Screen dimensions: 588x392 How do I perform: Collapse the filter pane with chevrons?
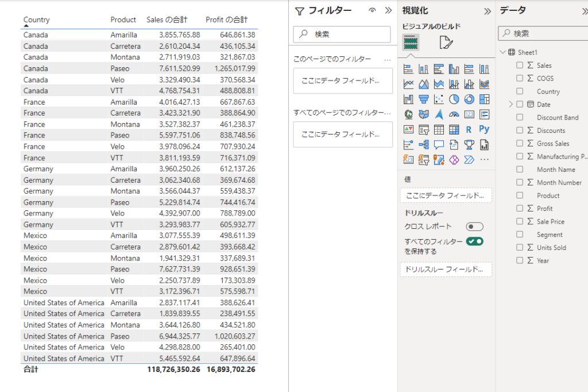coord(388,10)
